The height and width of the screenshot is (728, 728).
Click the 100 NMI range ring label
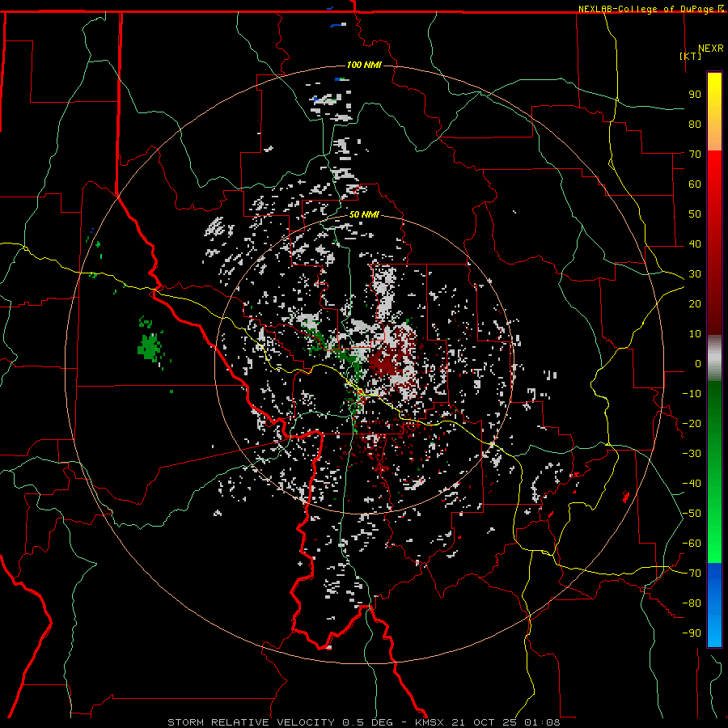tap(364, 65)
